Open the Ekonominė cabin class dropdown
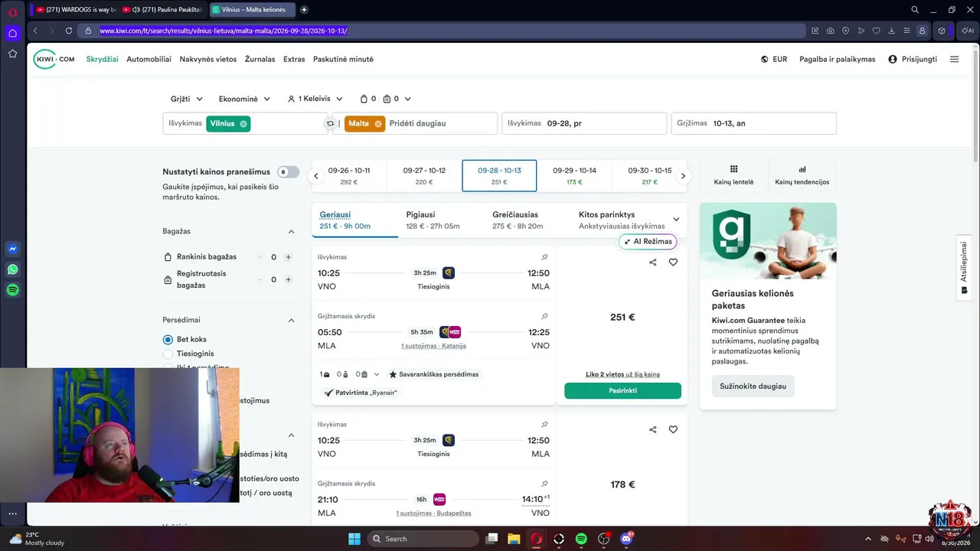 pyautogui.click(x=244, y=99)
